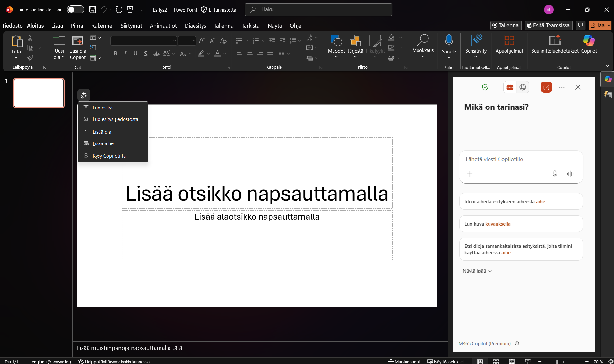
Task: Click the Esitä Teamsissa button
Action: 549,26
